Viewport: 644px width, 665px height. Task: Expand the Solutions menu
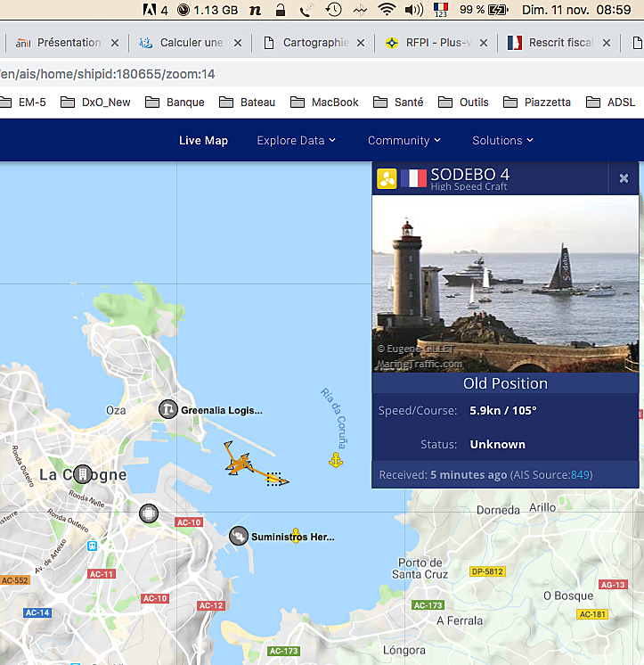click(x=502, y=140)
